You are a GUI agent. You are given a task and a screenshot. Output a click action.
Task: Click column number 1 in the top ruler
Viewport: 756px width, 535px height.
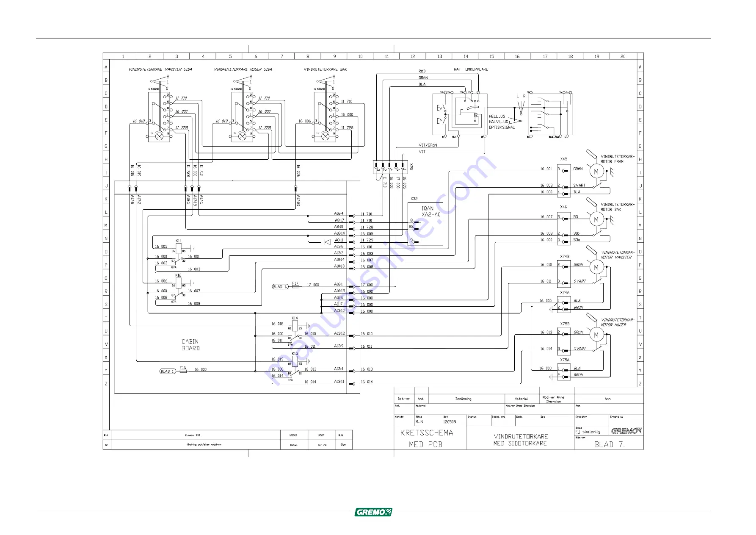coord(123,56)
